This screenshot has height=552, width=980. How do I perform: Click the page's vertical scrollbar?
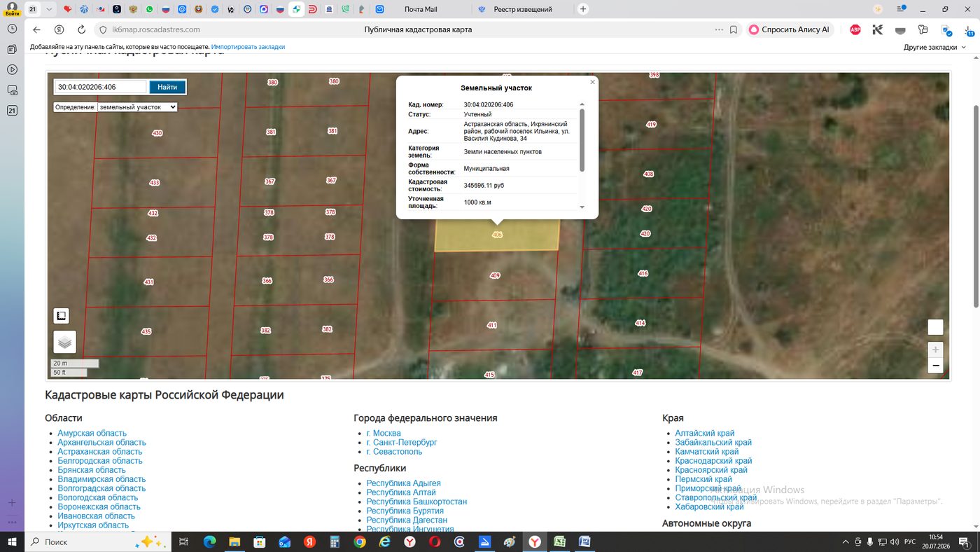[976, 205]
